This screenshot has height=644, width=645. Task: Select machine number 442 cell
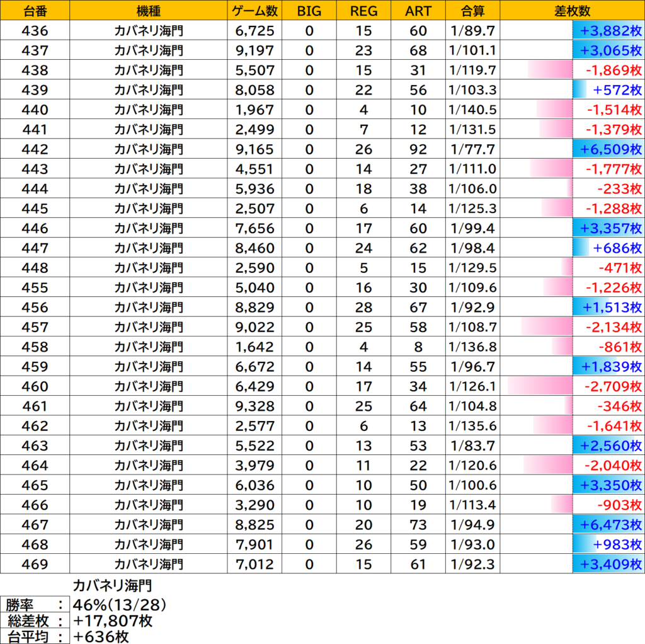[35, 149]
